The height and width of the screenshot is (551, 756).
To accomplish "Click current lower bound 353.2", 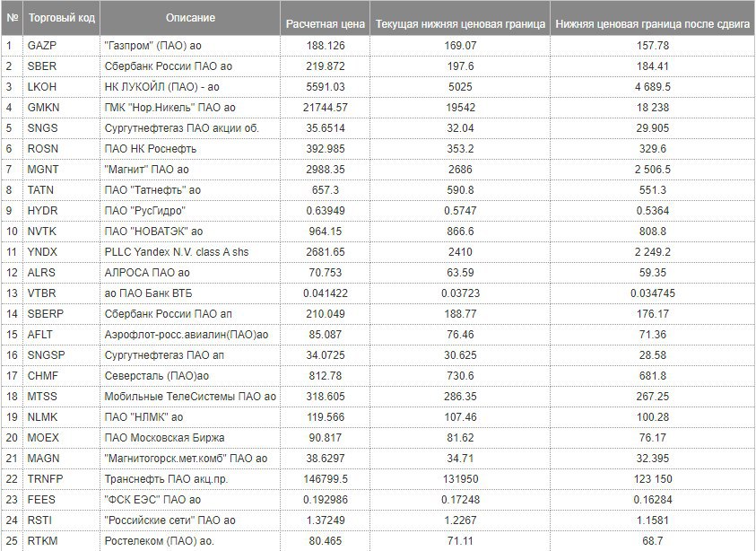I will [460, 149].
